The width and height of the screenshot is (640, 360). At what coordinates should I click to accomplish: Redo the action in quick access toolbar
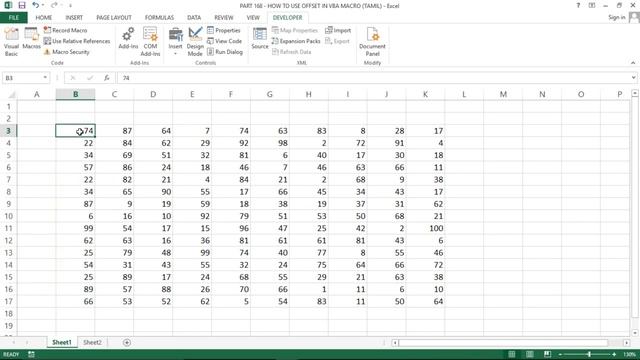pos(54,5)
